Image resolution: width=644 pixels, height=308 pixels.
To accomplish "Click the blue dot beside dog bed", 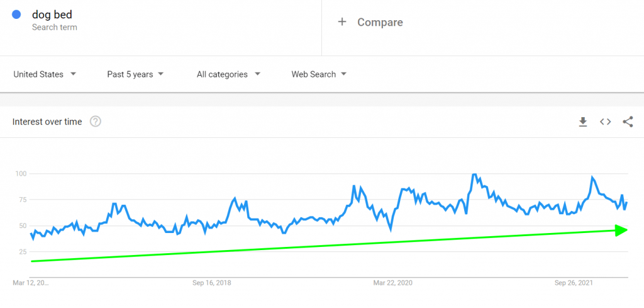I will point(17,15).
